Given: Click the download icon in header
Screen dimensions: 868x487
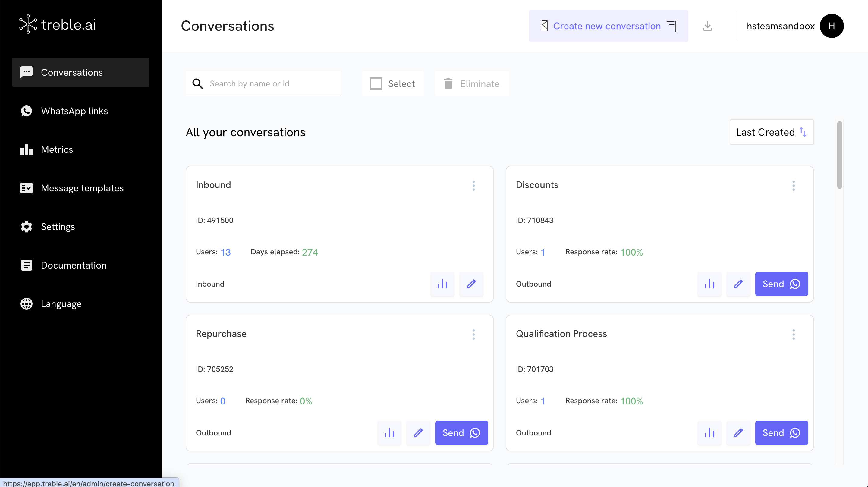Looking at the screenshot, I should click(x=707, y=26).
